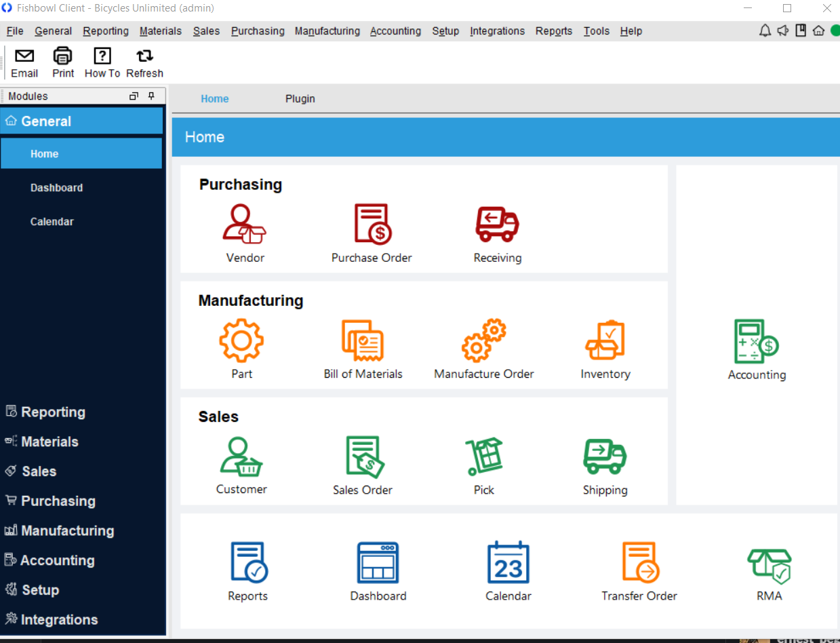The height and width of the screenshot is (643, 840).
Task: Open the Reporting menu
Action: point(106,31)
